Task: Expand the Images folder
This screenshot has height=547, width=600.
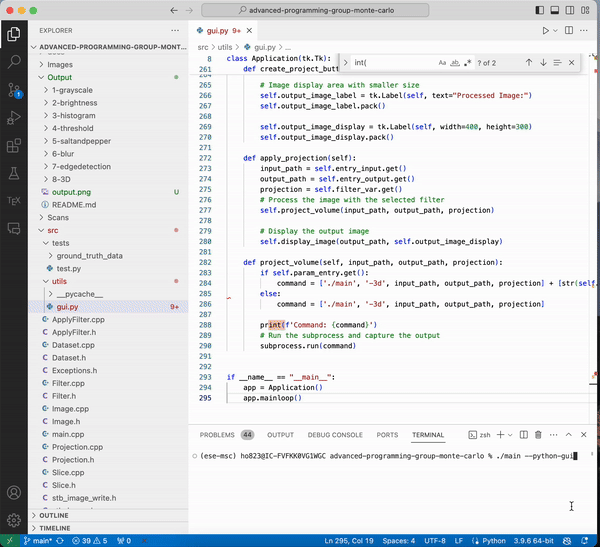Action: 60,65
